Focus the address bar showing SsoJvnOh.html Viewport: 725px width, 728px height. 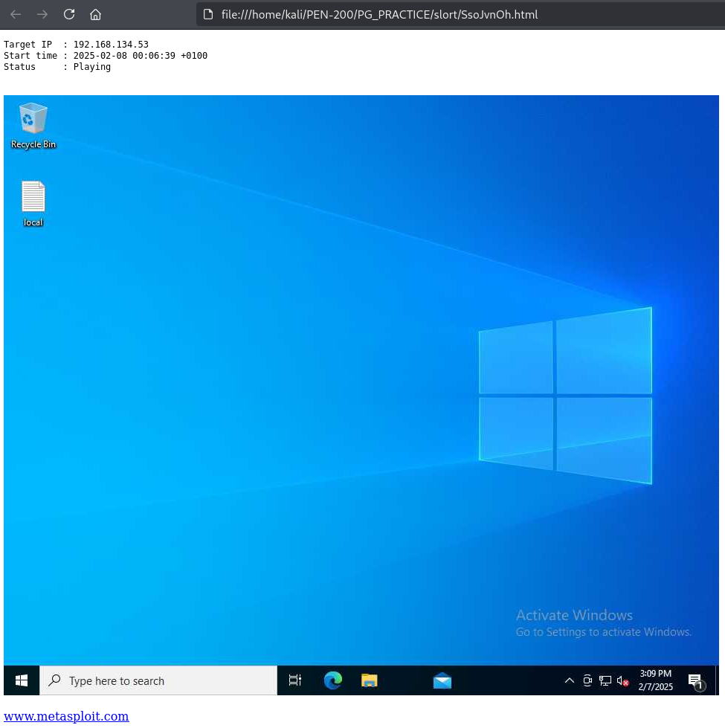pyautogui.click(x=460, y=14)
